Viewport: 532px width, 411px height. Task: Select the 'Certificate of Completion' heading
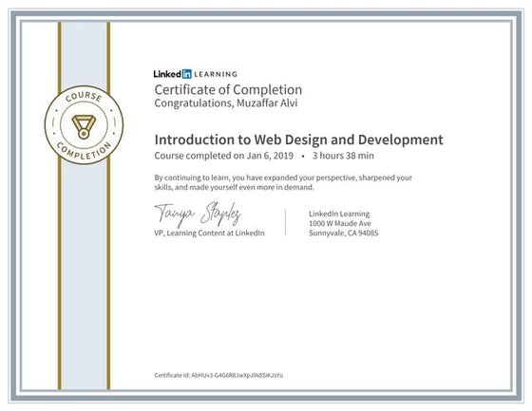(228, 89)
